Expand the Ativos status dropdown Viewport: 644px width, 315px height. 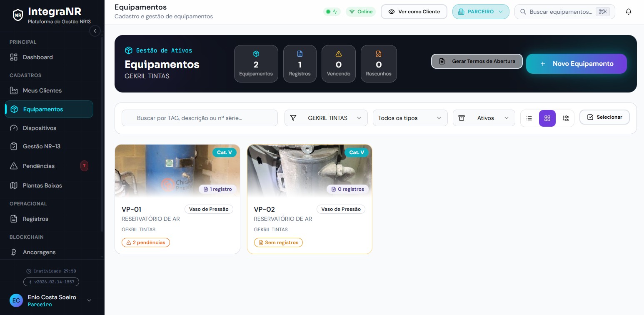pos(484,118)
